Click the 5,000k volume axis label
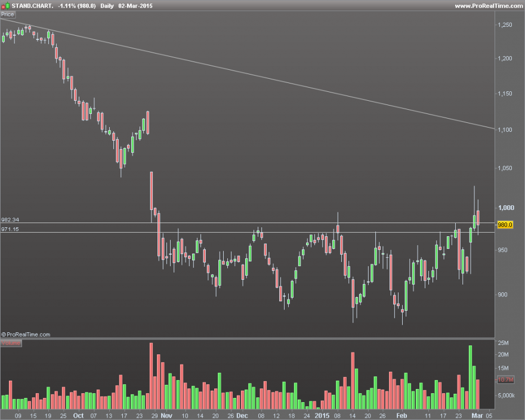 (507, 396)
